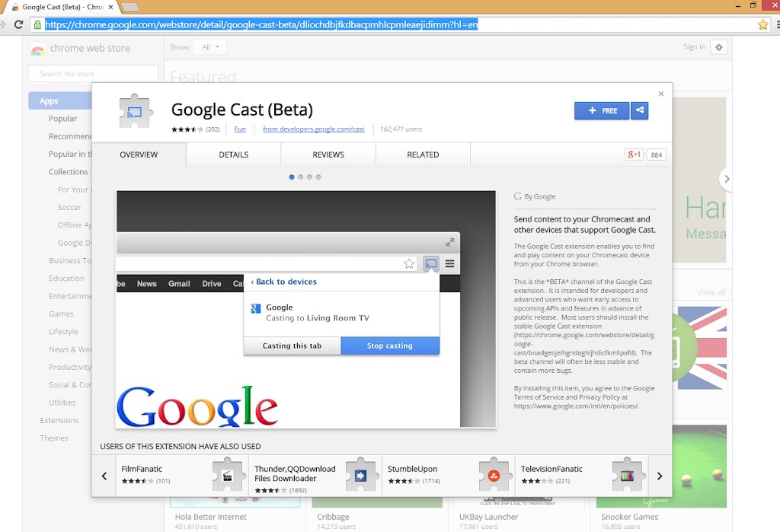Open Soccer collection in sidebar

tap(69, 207)
